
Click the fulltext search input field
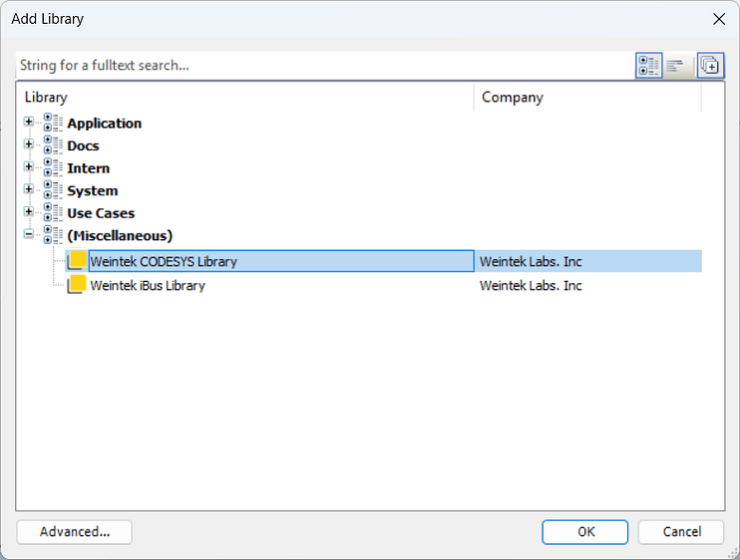325,65
